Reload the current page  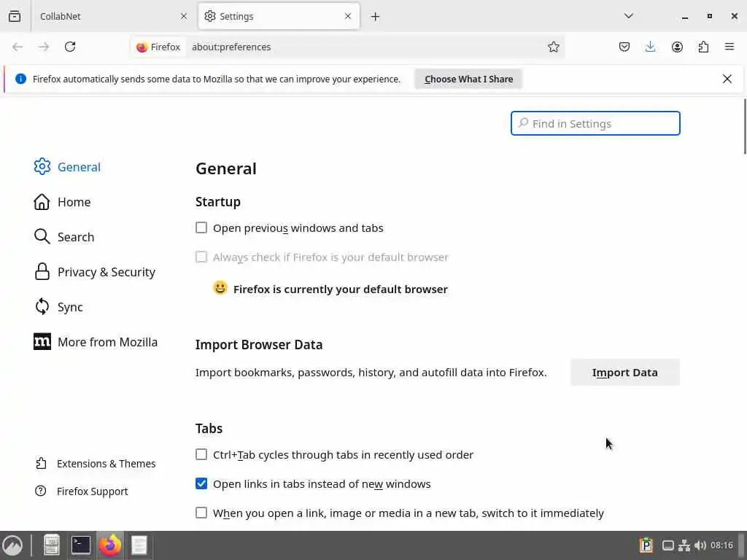point(70,47)
